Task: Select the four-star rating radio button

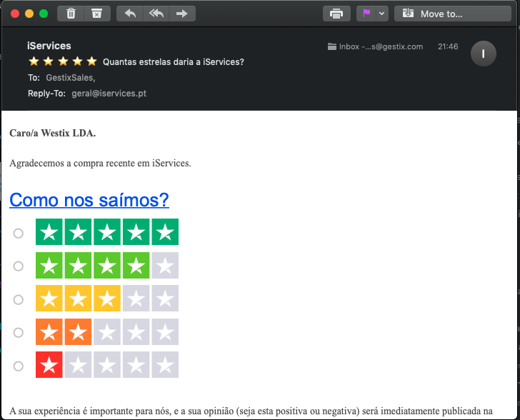Action: click(19, 266)
